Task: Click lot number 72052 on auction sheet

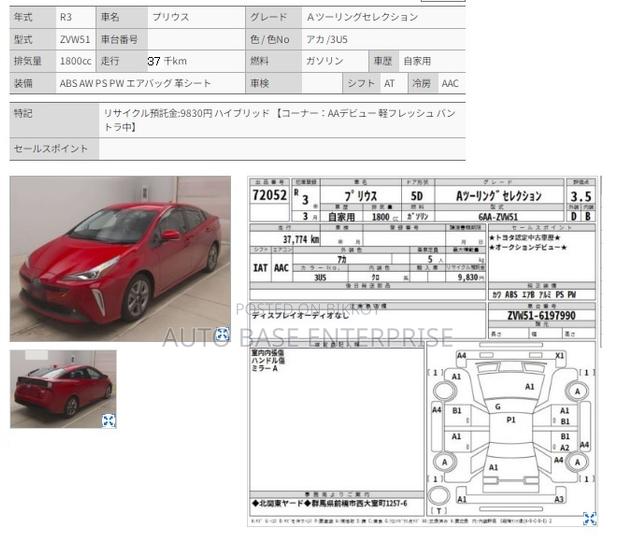Action: tap(269, 195)
